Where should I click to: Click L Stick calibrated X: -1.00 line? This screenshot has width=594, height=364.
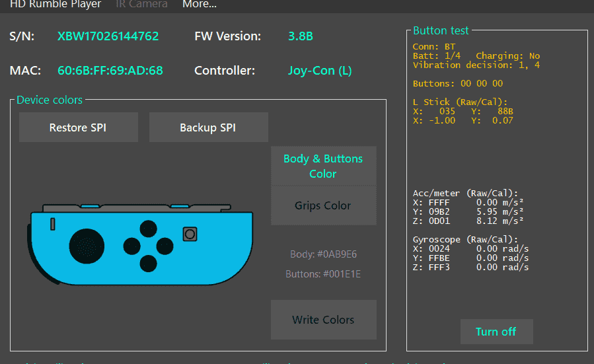click(x=463, y=120)
